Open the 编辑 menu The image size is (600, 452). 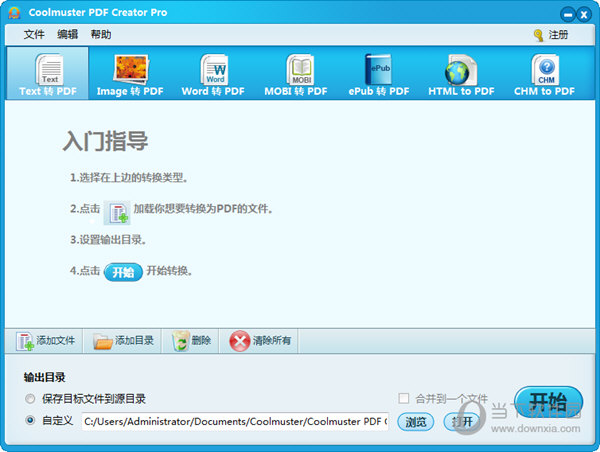coord(67,34)
